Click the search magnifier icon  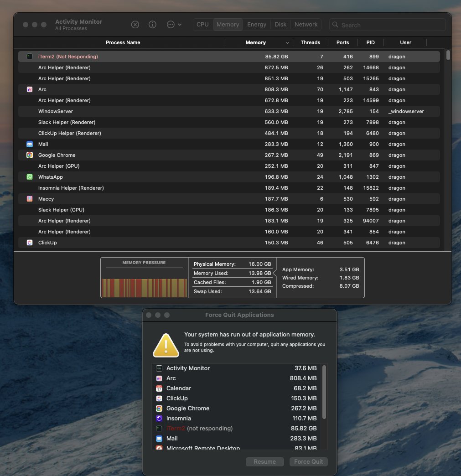[335, 25]
